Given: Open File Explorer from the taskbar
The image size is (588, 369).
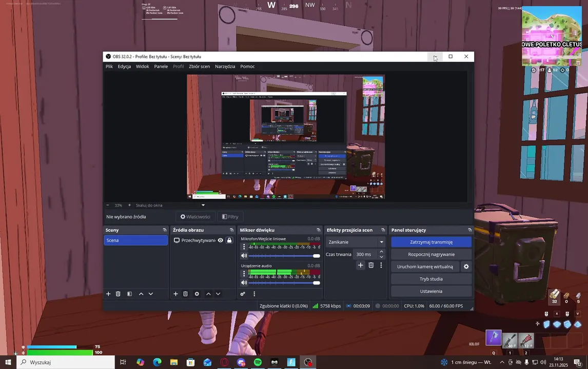Looking at the screenshot, I should [x=173, y=362].
